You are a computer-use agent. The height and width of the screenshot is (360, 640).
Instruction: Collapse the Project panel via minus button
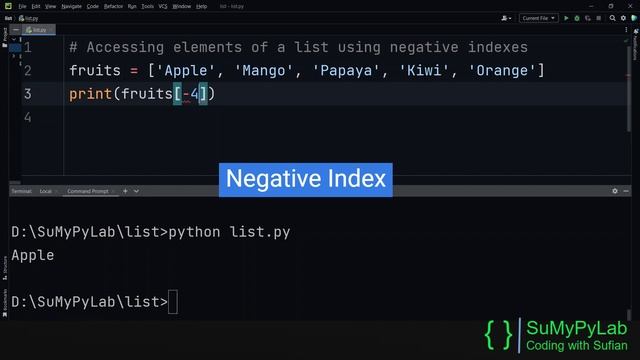pos(16,30)
